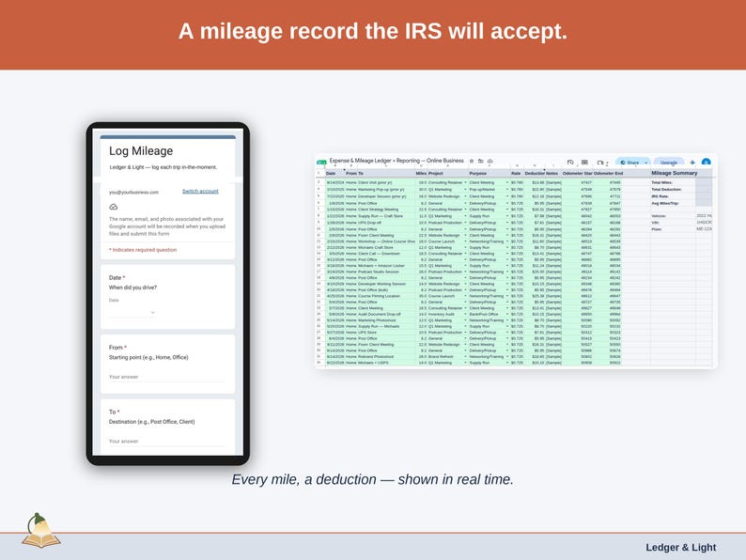Click the Upgrade button
746x560 pixels.
point(668,163)
